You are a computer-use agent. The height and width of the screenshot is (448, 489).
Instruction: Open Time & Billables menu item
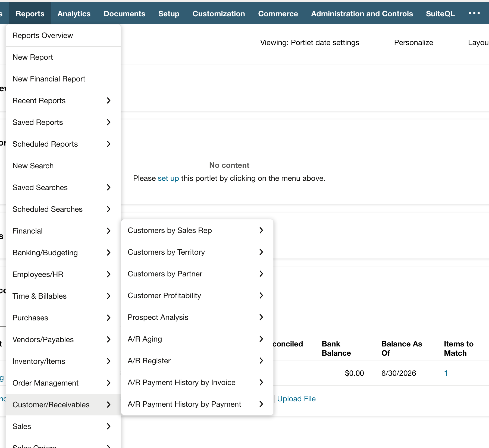(x=63, y=296)
